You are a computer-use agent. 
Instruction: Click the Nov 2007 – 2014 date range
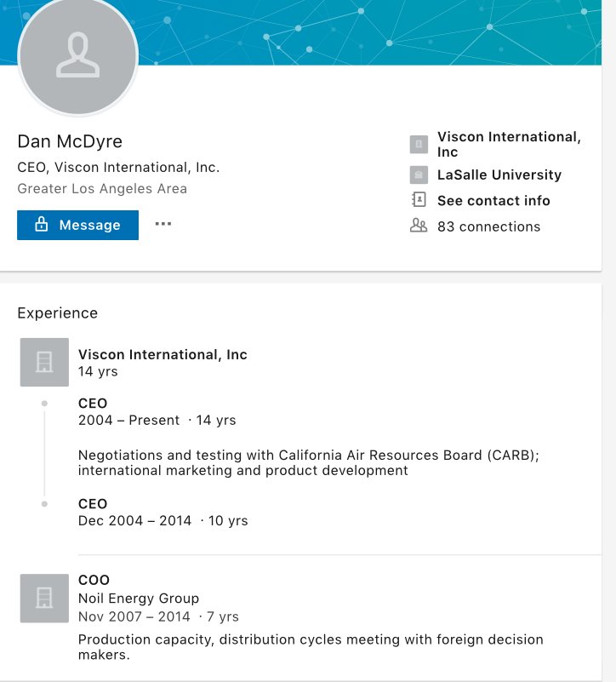coord(134,616)
